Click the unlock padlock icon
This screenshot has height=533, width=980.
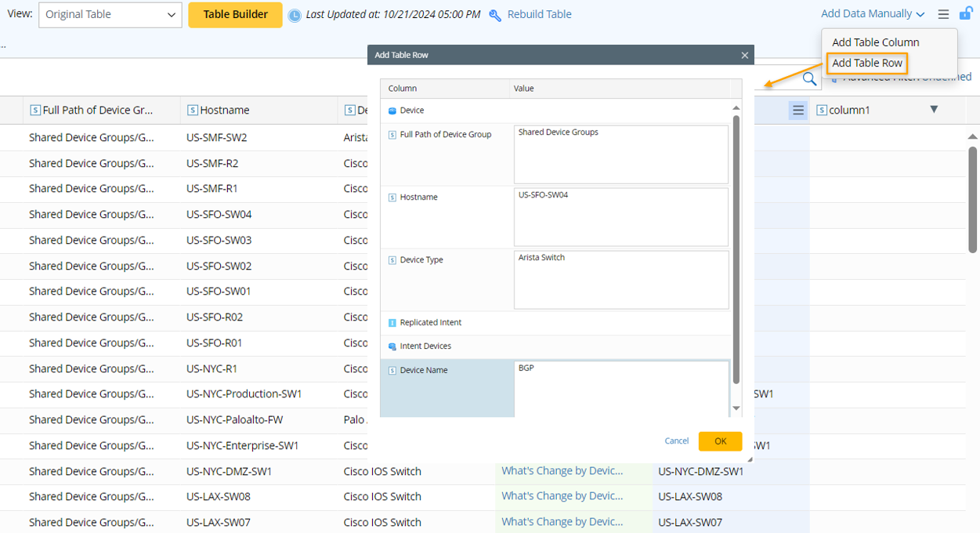[965, 13]
